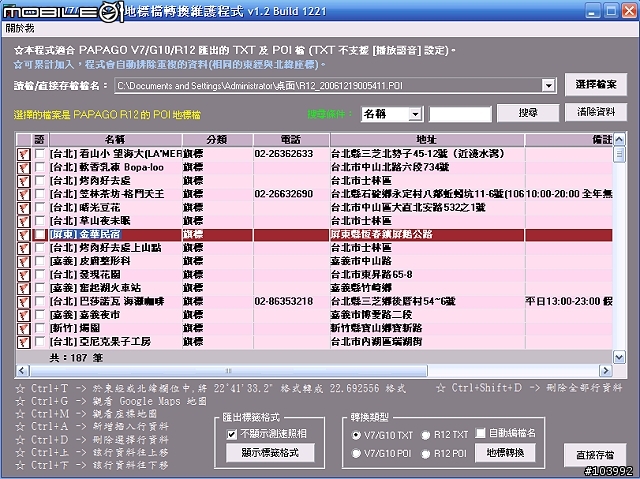
Task: Click the name cell [台北] 發現花園
Action: pos(85,275)
